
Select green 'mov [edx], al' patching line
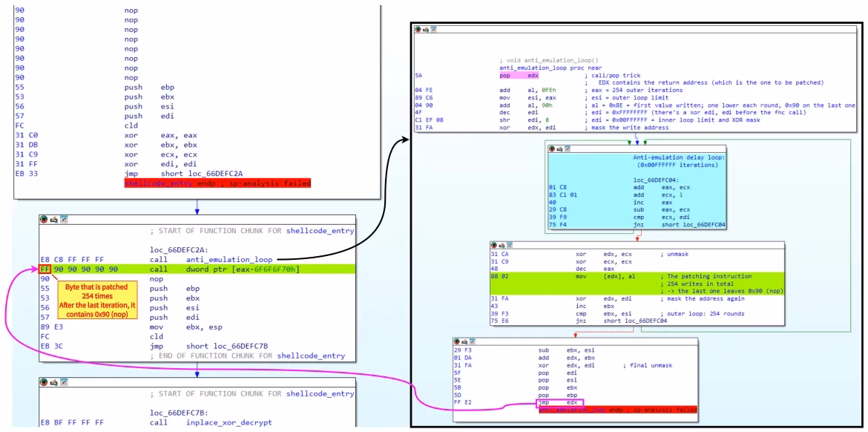[x=636, y=284]
